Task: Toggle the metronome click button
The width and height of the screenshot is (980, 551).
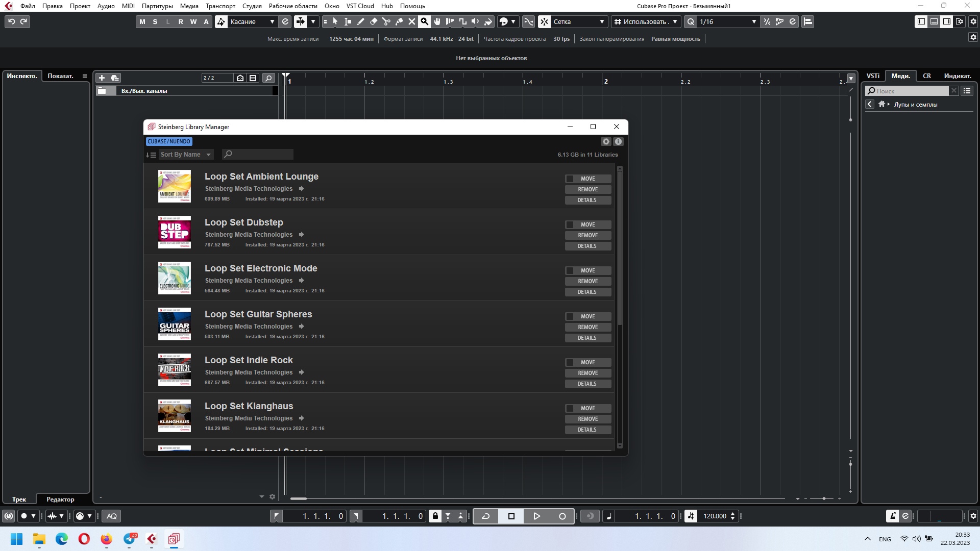Action: point(893,516)
